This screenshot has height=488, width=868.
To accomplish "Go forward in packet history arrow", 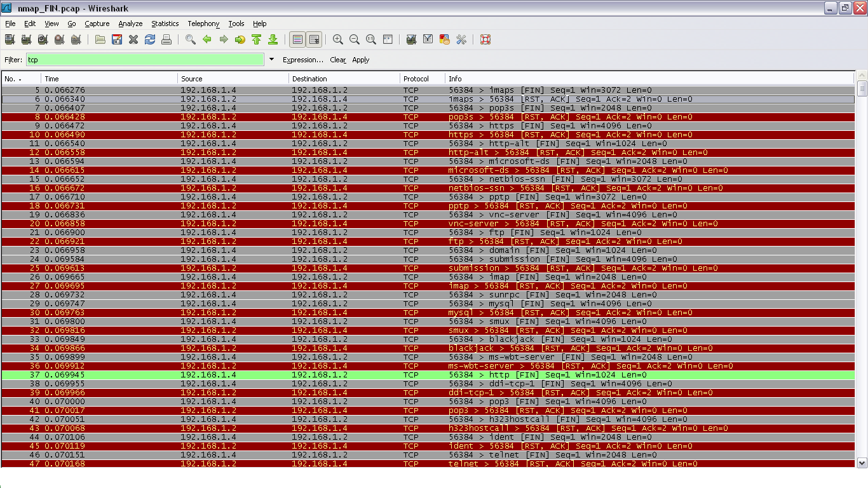I will [224, 39].
